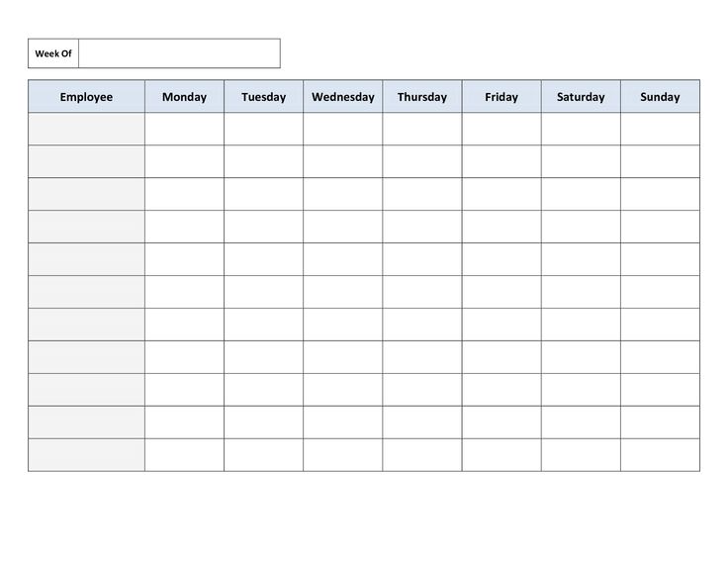
Task: Select the Monday column header
Action: point(184,97)
